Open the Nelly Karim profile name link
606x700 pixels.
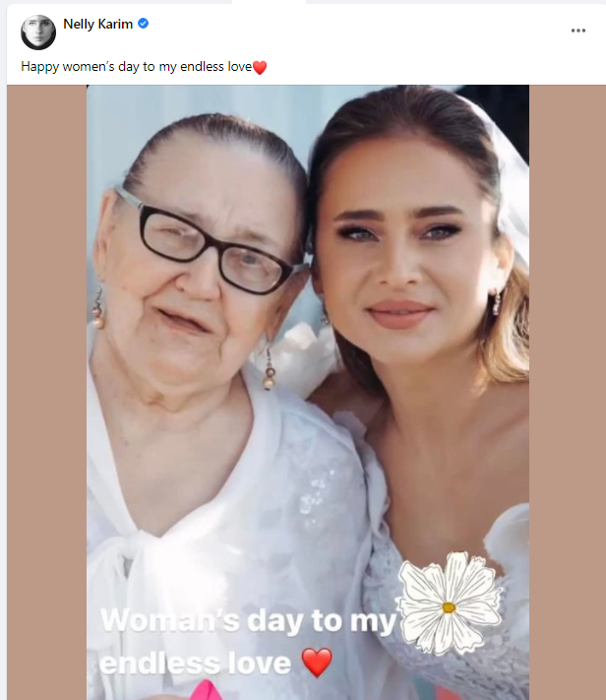pyautogui.click(x=97, y=24)
